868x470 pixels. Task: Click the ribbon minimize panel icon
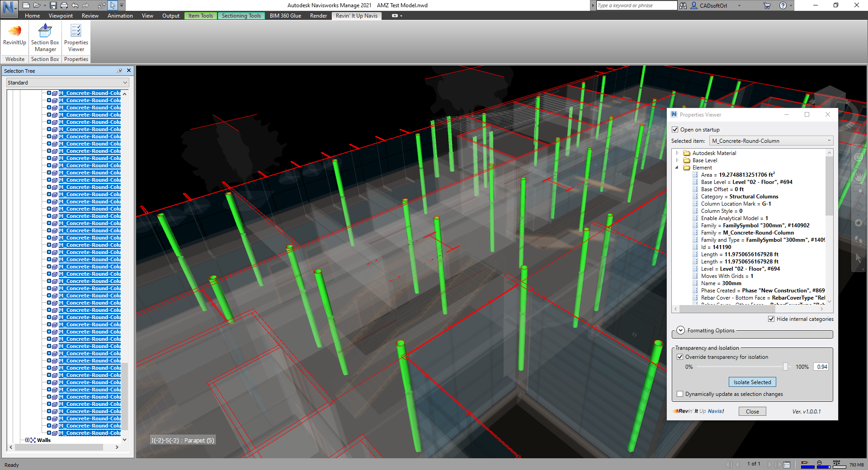395,16
